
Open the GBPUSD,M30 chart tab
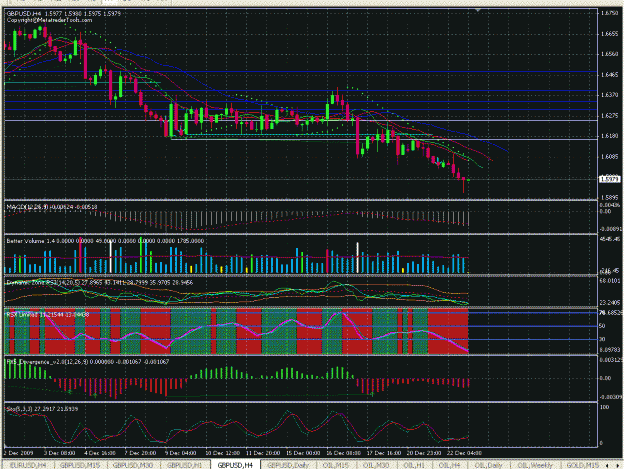click(x=133, y=465)
